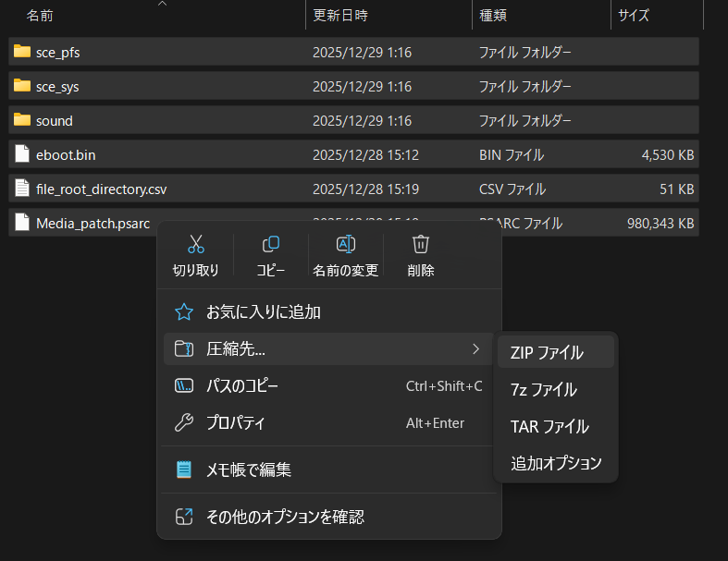Choose ZIP ファイル compression option

point(547,352)
